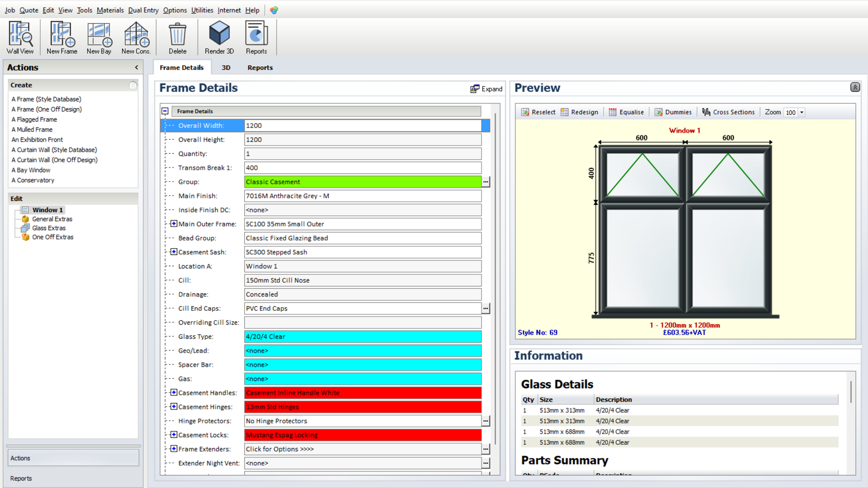Open Cross Sections in Preview toolbar
The height and width of the screenshot is (488, 868).
click(x=728, y=112)
